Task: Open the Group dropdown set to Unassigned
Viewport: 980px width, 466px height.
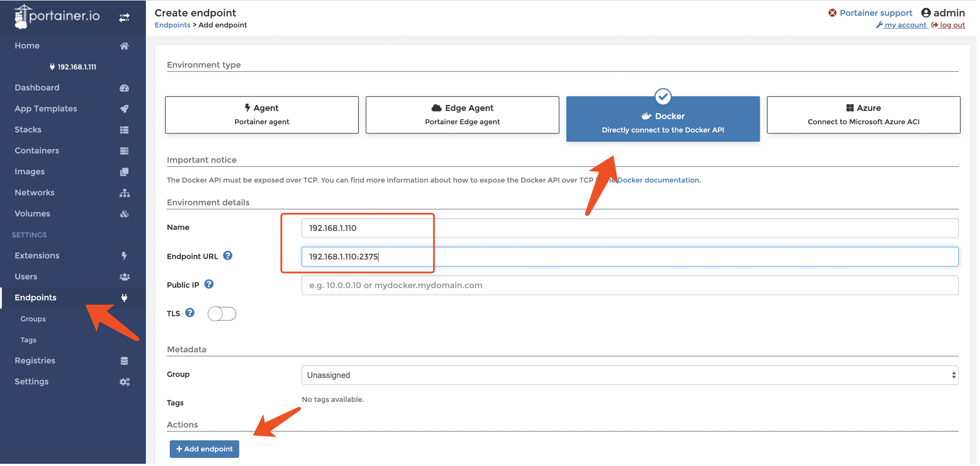Action: pos(629,375)
